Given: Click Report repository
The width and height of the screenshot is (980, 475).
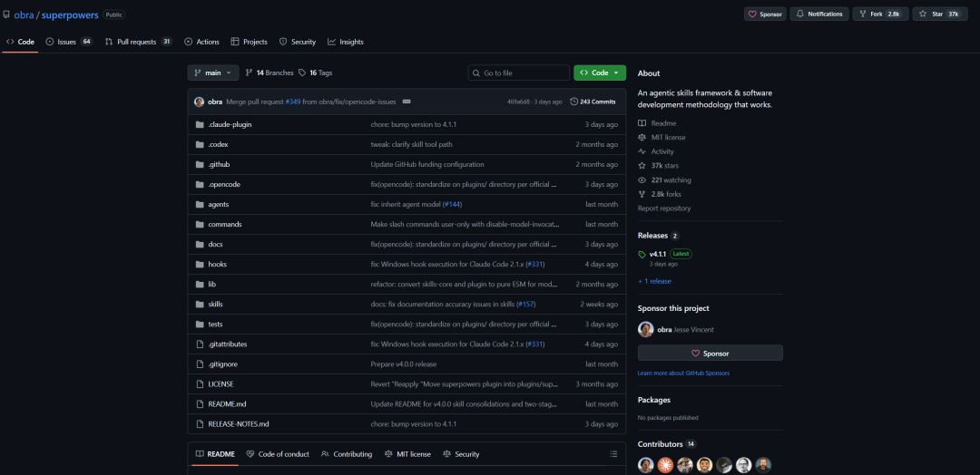Looking at the screenshot, I should click(664, 208).
